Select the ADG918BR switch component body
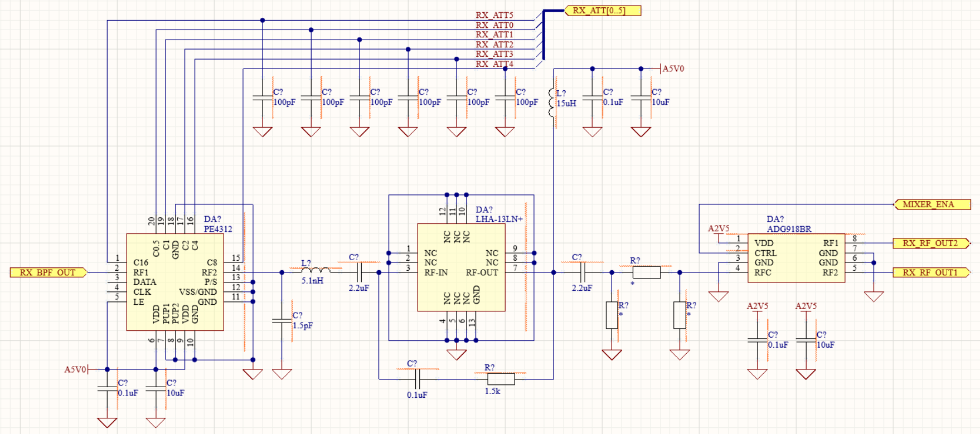 pyautogui.click(x=795, y=258)
